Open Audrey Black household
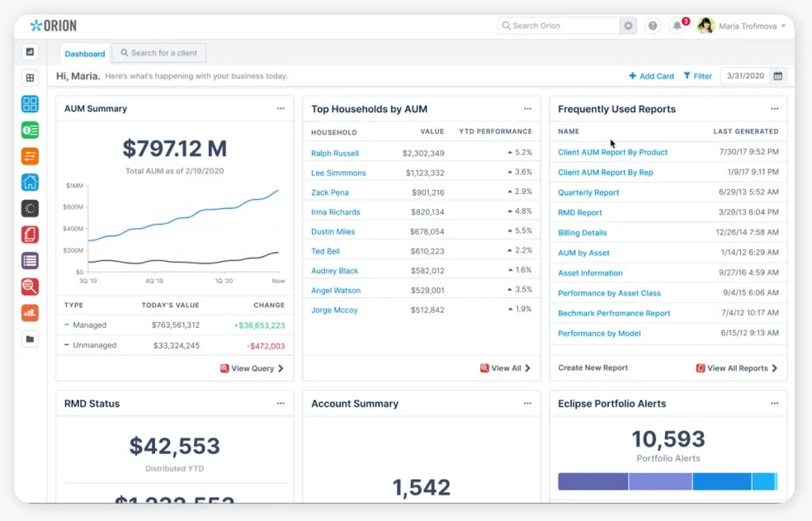The height and width of the screenshot is (521, 812). (334, 271)
